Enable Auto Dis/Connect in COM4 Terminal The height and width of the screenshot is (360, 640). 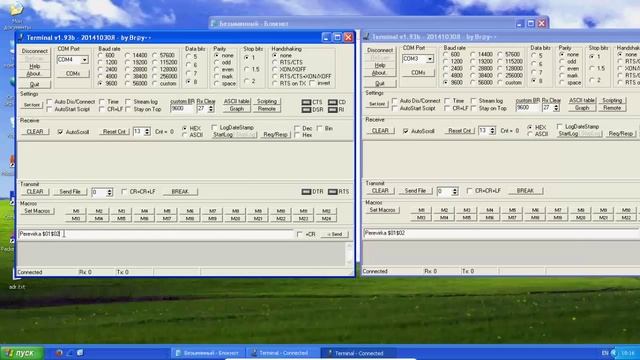(x=50, y=102)
